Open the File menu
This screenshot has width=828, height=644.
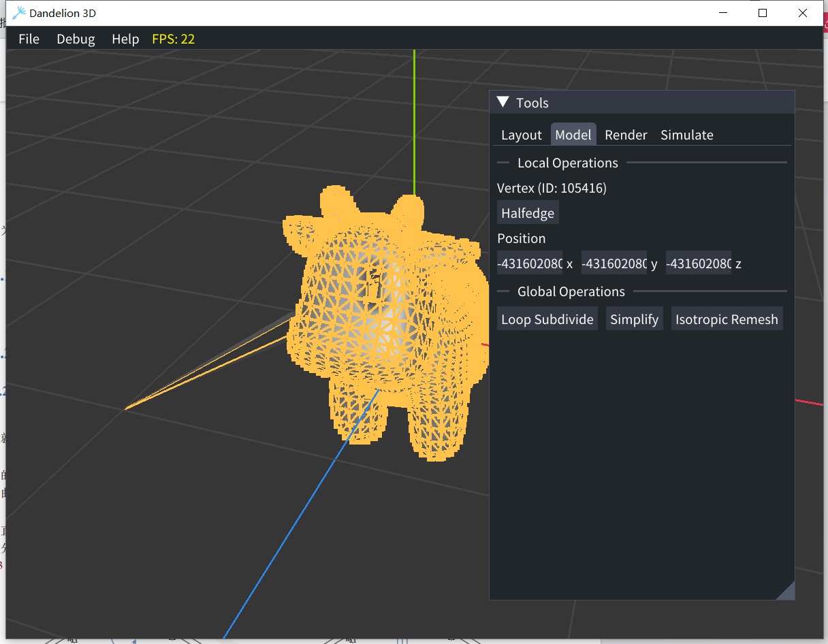[x=29, y=39]
